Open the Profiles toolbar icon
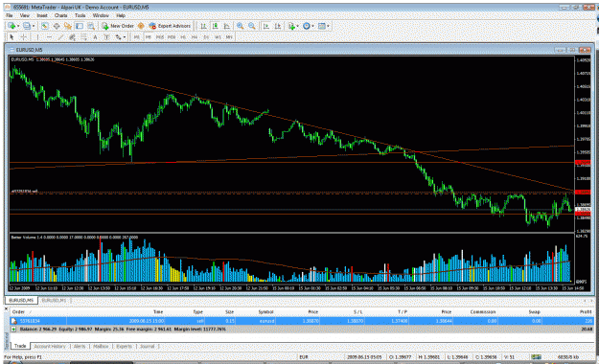This screenshot has width=599, height=364. pos(27,26)
